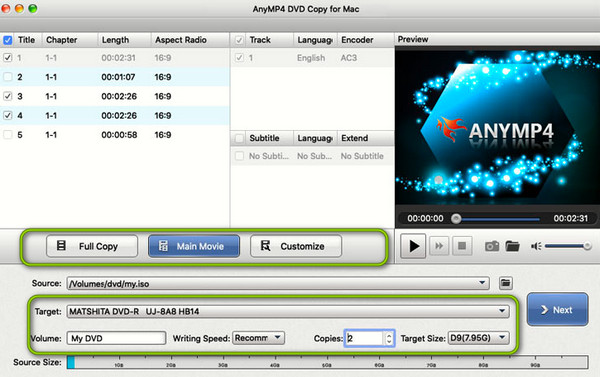The width and height of the screenshot is (600, 377).
Task: Click the Copies number field
Action: pyautogui.click(x=365, y=338)
